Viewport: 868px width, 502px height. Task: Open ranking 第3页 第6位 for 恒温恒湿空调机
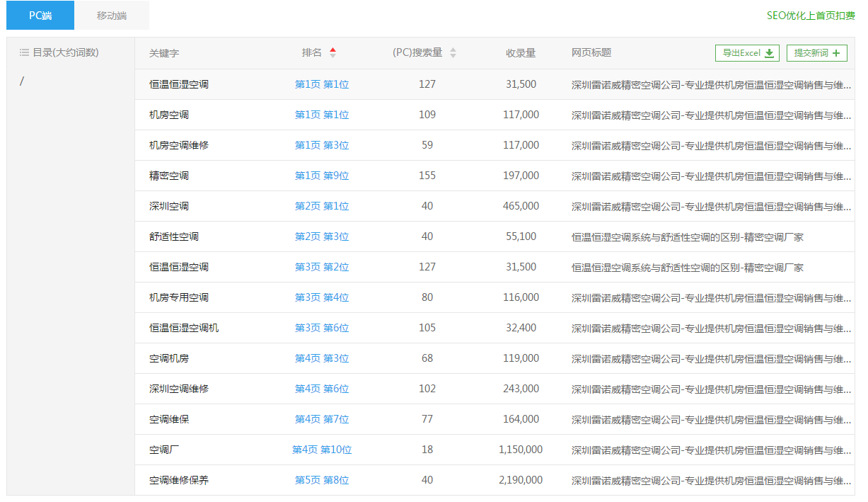(322, 328)
